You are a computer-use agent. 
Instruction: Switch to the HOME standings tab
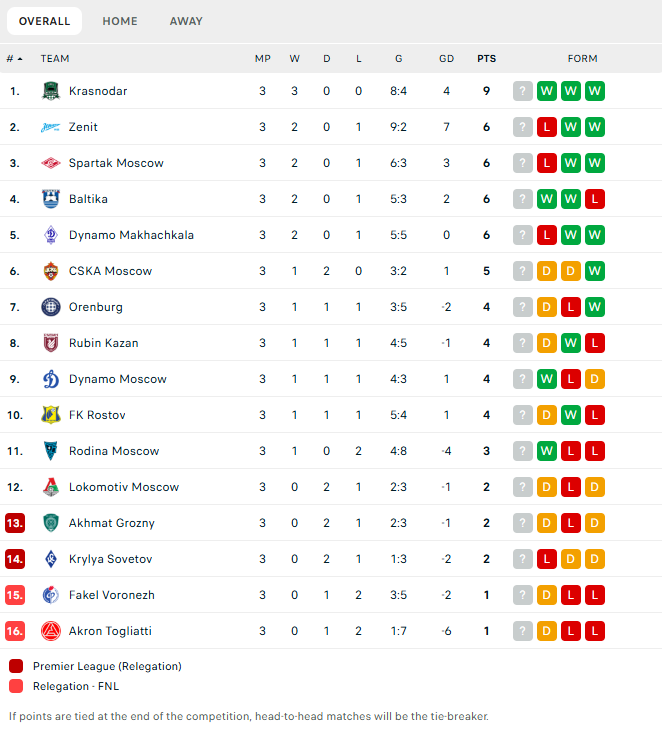pyautogui.click(x=120, y=21)
